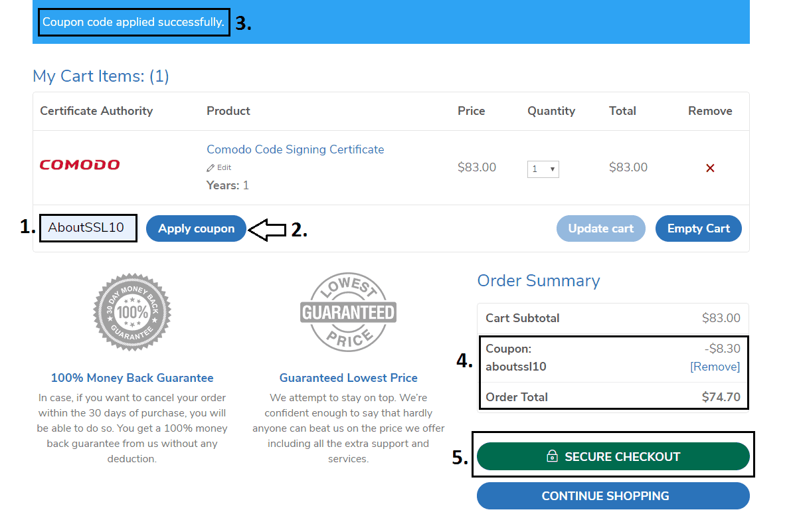Click the -$8.30 coupon discount

[723, 349]
